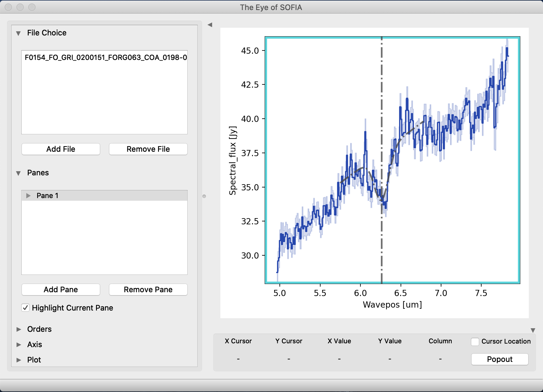
Task: Collapse the cursor info panel arrow
Action: pos(533,330)
